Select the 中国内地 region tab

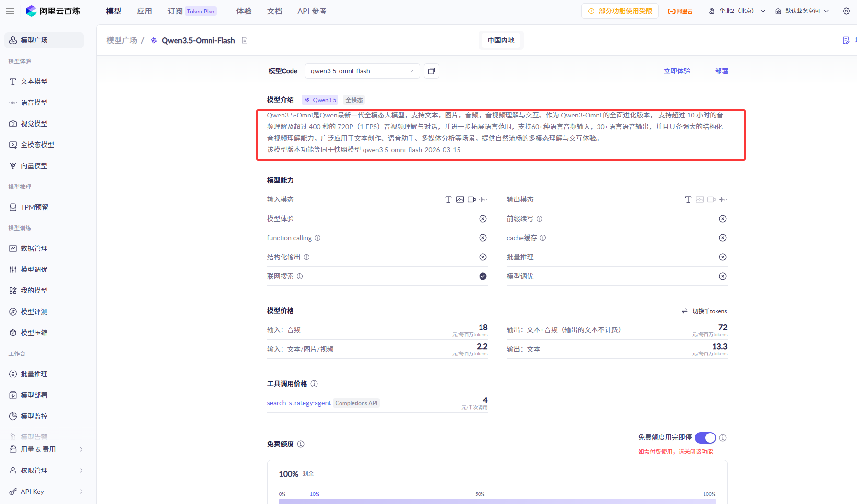tap(501, 40)
